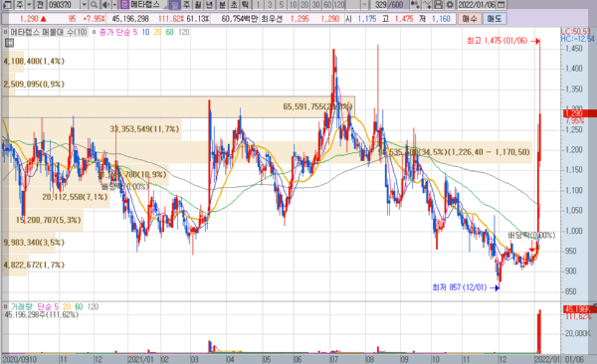Click the 전 button beside stock code
597x364 pixels.
click(41, 5)
